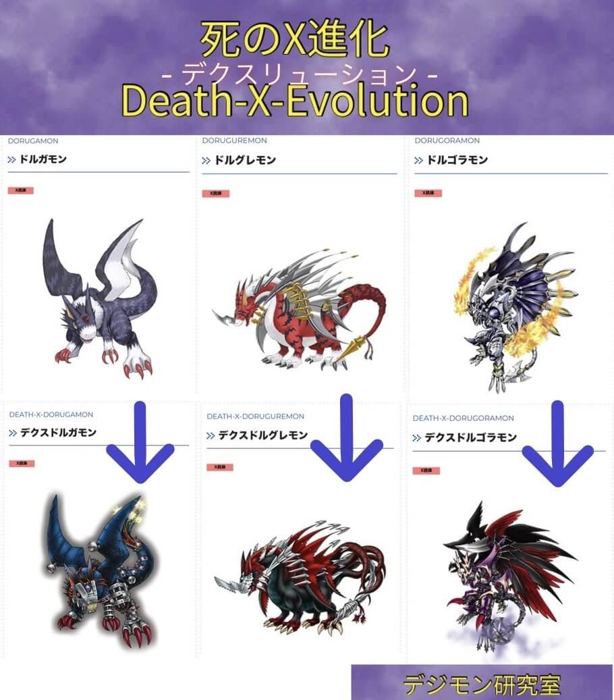Click the blue arrow below Dorugamon
The image size is (614, 700).
140,442
